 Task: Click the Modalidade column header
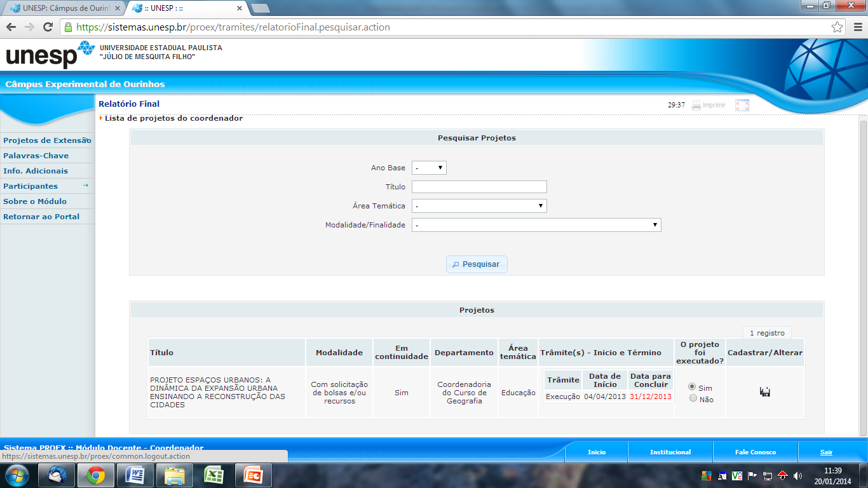pos(339,353)
